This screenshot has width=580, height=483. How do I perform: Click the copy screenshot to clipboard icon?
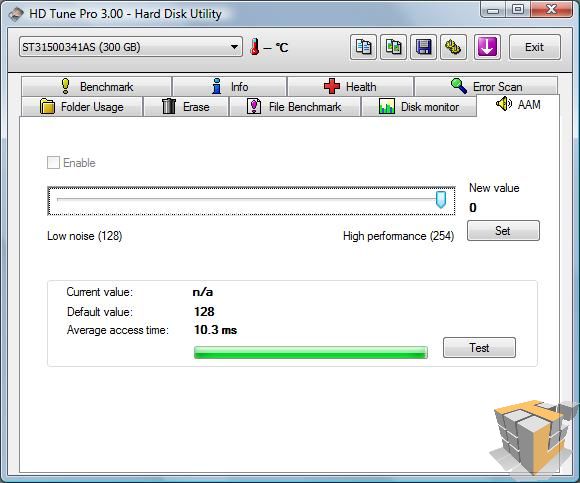(394, 47)
